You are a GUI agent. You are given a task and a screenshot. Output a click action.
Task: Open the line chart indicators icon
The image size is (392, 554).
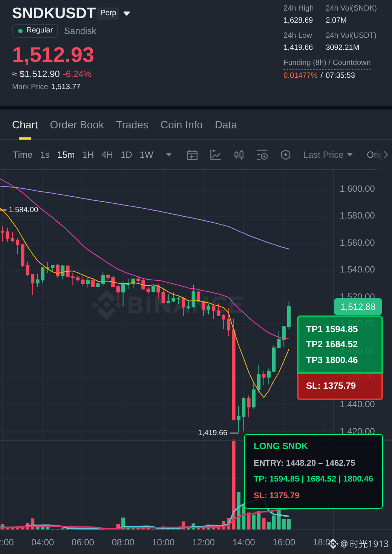[216, 155]
